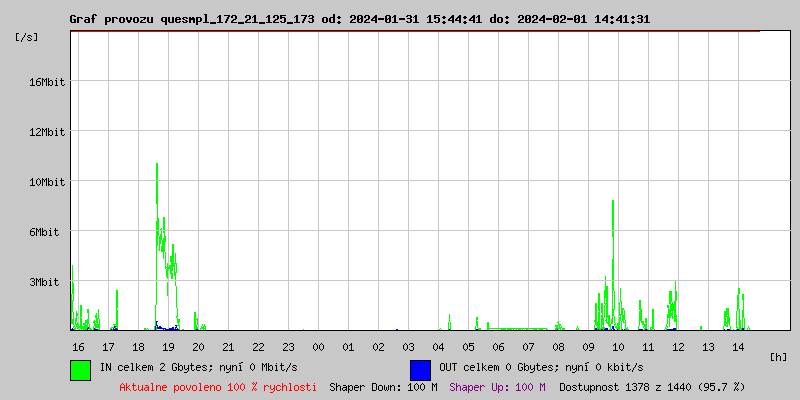The width and height of the screenshot is (800, 400).
Task: Click hour label '02' on x-axis
Action: tap(378, 347)
